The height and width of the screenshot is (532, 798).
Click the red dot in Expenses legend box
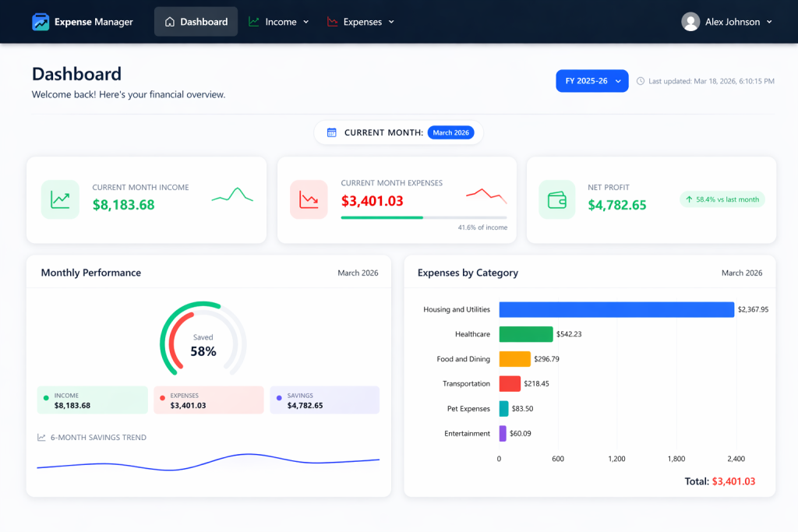pos(162,398)
